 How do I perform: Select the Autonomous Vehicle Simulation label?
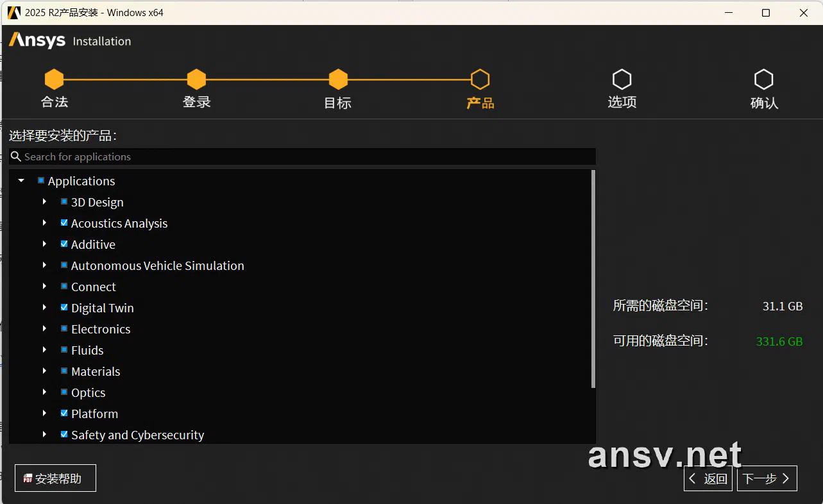[x=158, y=265]
